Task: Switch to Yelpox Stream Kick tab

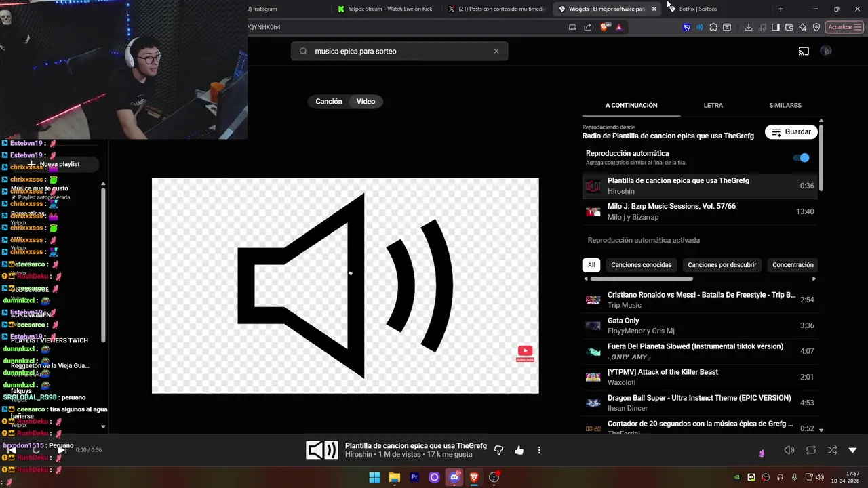Action: [x=385, y=9]
